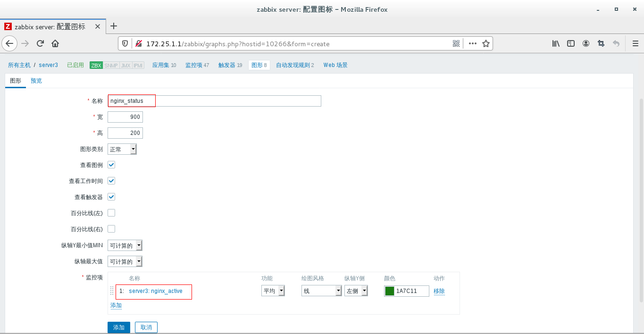Click the 名称 field with nginx_status
This screenshot has height=334, width=644.
[214, 101]
